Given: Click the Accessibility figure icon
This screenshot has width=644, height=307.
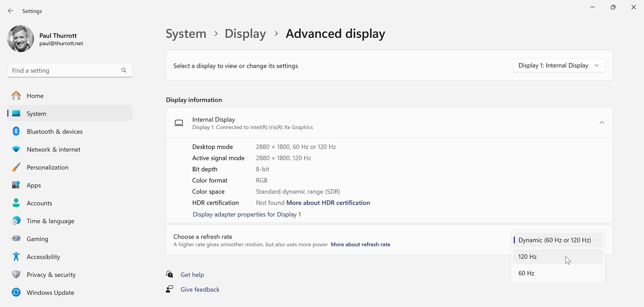Looking at the screenshot, I should coord(16,257).
